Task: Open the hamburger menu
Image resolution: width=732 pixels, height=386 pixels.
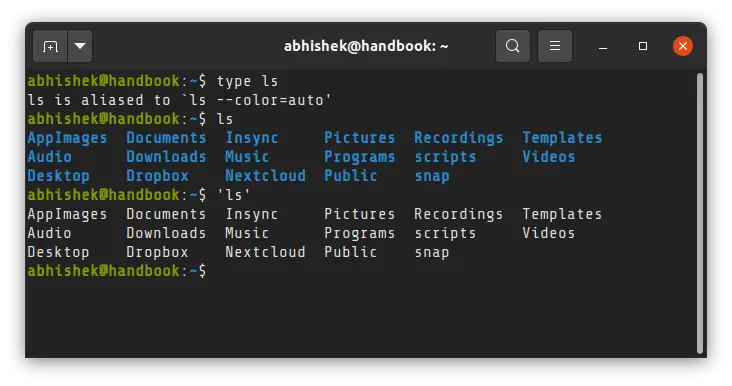Action: (555, 46)
